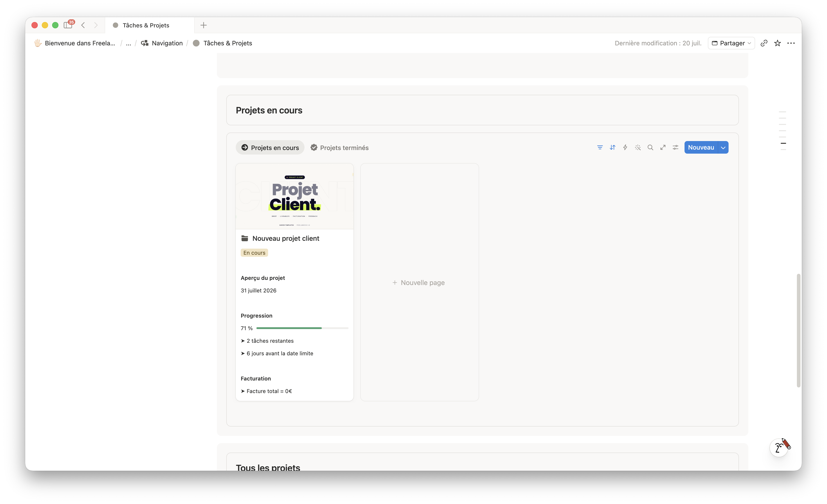Click the 2 tâches restantes line
The height and width of the screenshot is (504, 827).
point(267,341)
